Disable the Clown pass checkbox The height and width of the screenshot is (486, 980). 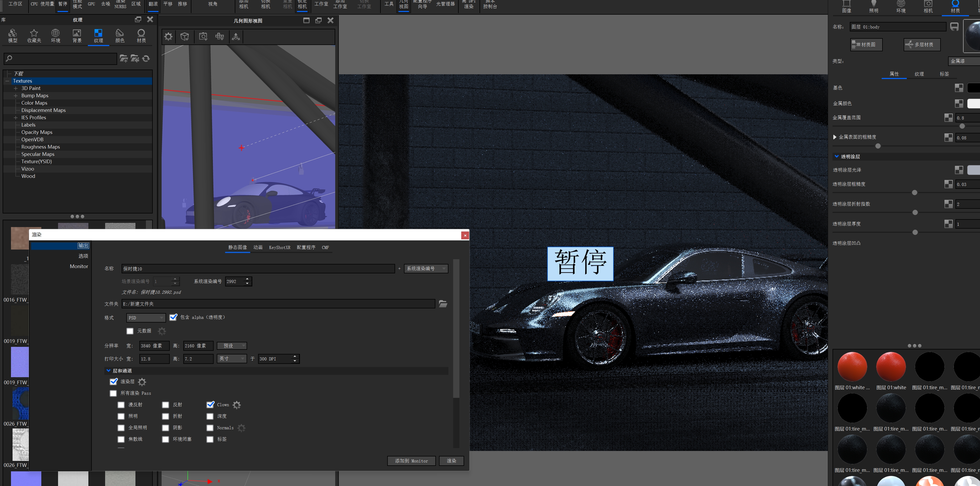210,405
